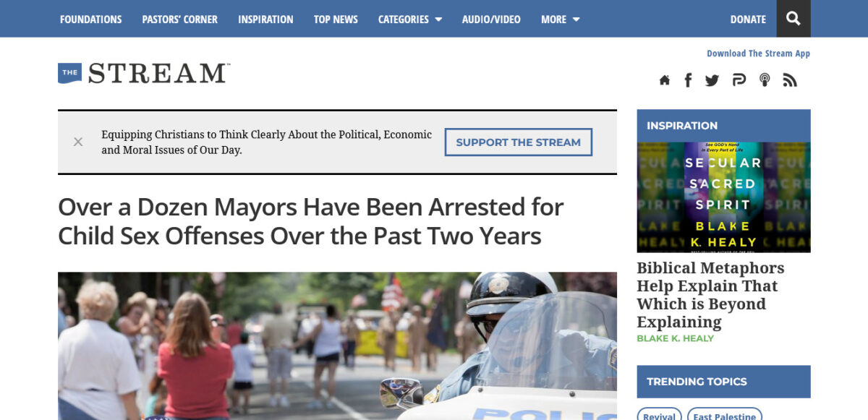Screen dimensions: 868x420
Task: Click the home icon
Action: pos(664,80)
